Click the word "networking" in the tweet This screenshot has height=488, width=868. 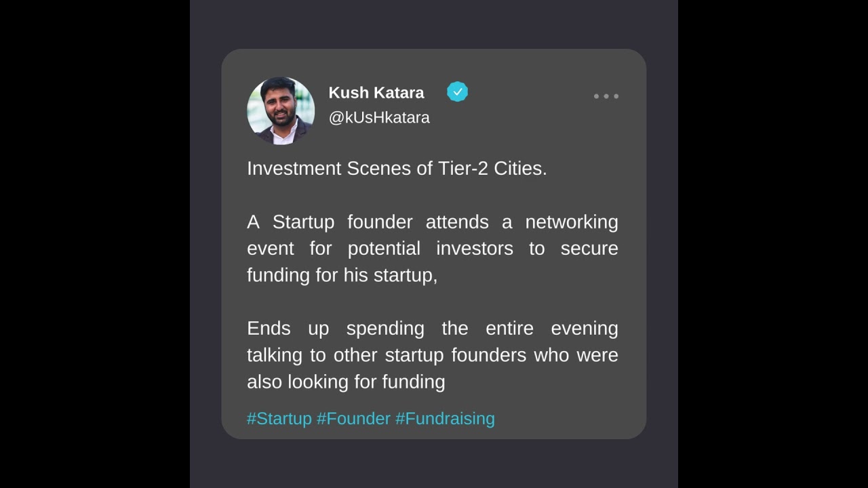(x=572, y=222)
